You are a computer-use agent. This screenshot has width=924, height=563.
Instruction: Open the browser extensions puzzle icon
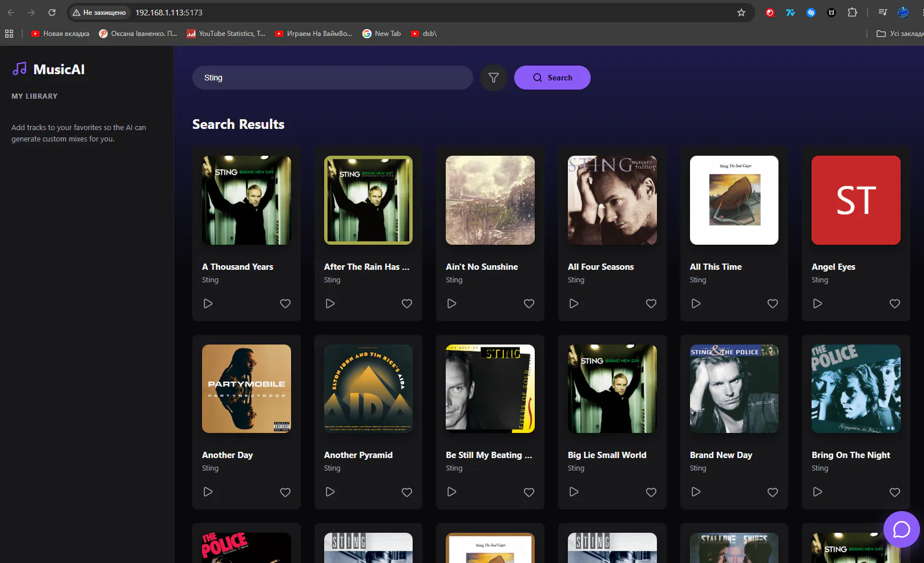coord(852,13)
